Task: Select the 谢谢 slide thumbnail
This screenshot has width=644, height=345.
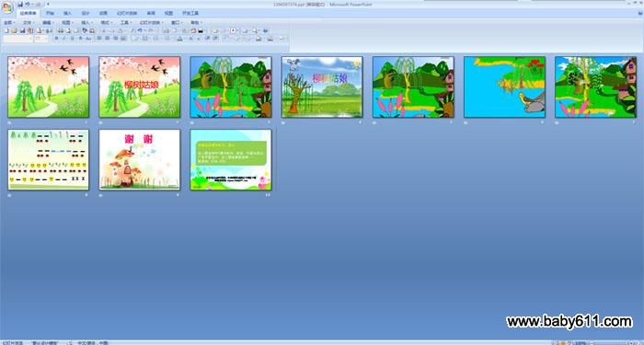Action: [x=140, y=159]
